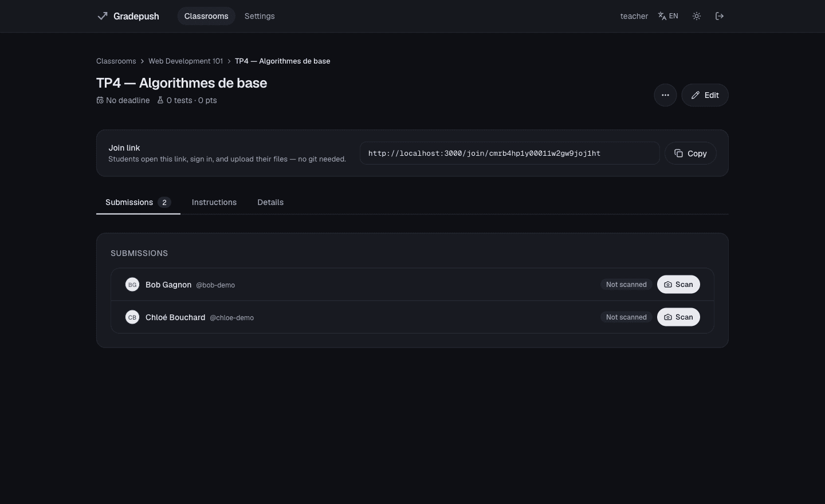Open the EN language switcher
The image size is (825, 504).
point(668,16)
